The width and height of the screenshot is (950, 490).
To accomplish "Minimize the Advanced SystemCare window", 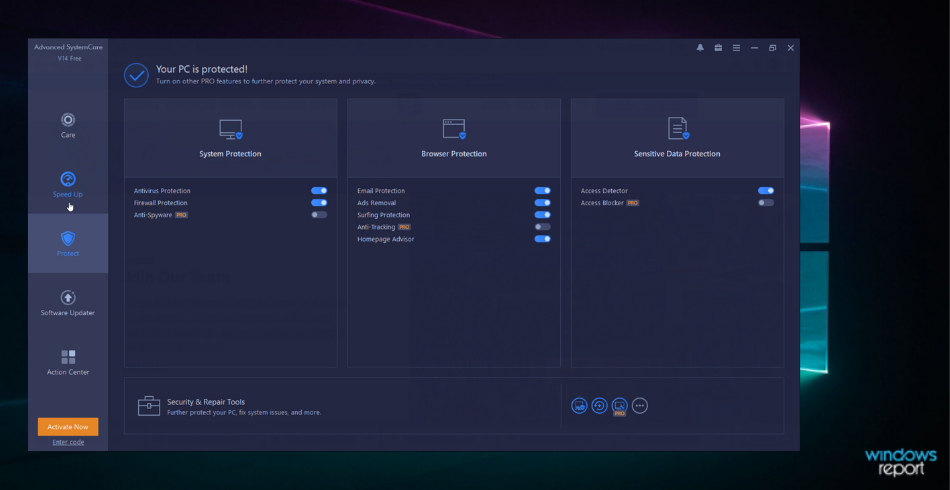I will tap(754, 48).
